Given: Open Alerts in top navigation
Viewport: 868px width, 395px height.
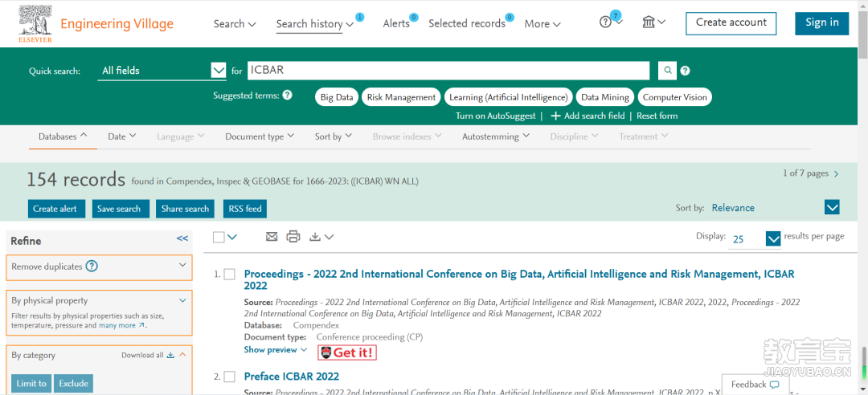Looking at the screenshot, I should (x=396, y=23).
